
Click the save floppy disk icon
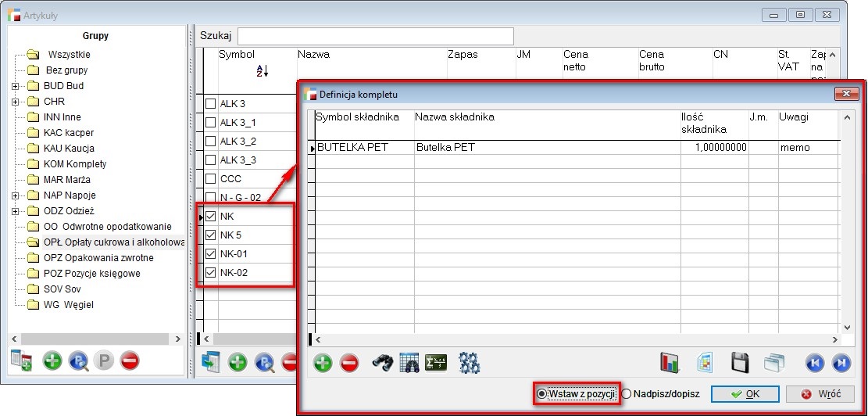pyautogui.click(x=740, y=363)
